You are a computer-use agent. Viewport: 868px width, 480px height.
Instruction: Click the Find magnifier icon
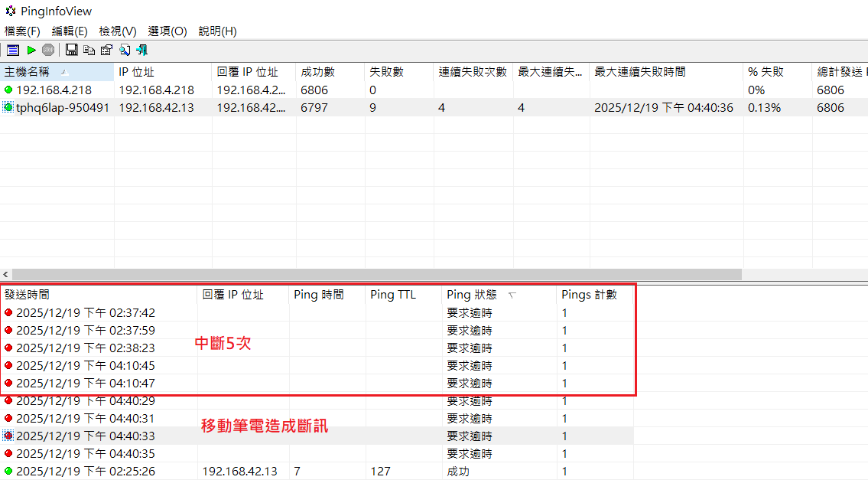point(124,51)
